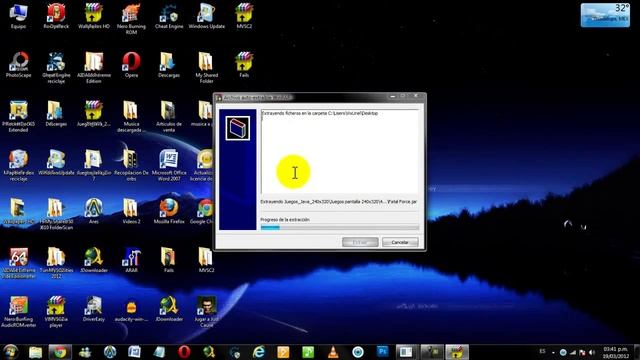Open the Windows Start menu
The height and width of the screenshot is (360, 640).
click(11, 352)
